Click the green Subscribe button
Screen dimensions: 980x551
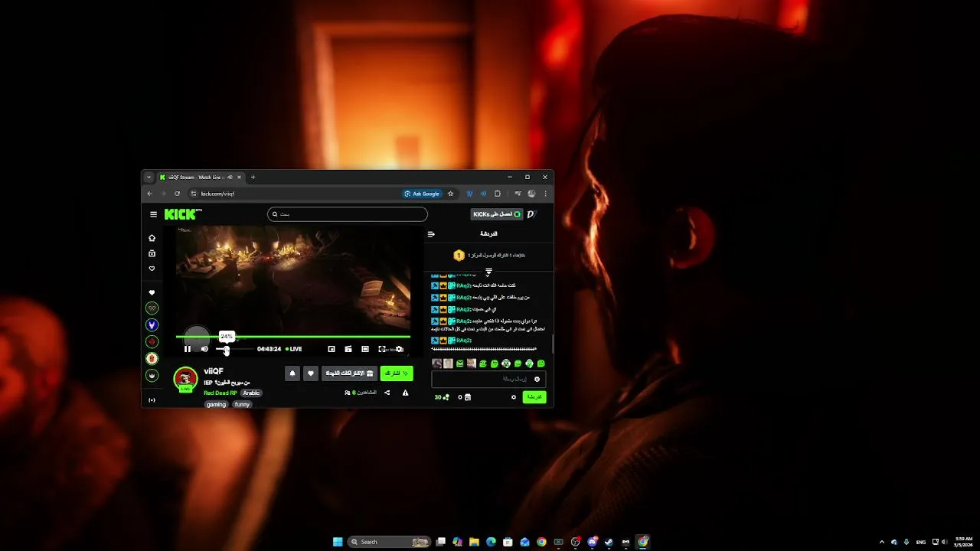coord(397,373)
